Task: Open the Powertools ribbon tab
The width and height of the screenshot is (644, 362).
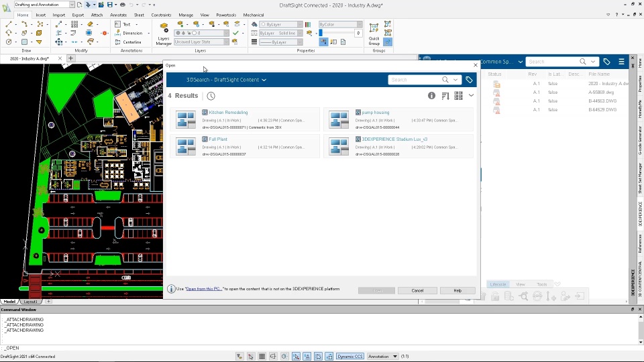Action: pyautogui.click(x=226, y=15)
